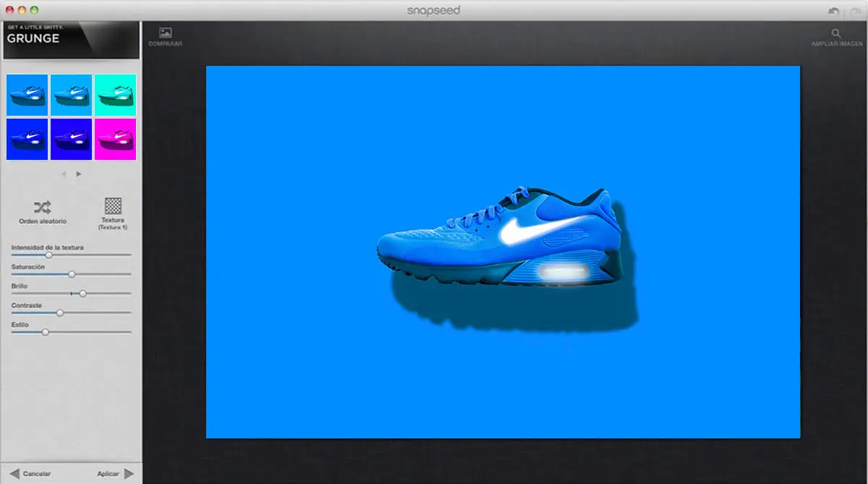Click the Intensidad de la textura slider handle
This screenshot has width=868, height=484.
tap(49, 255)
